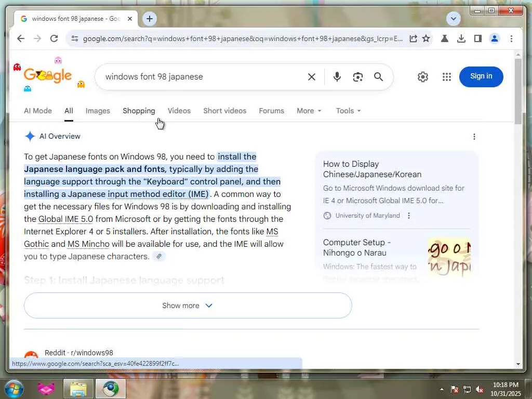Show hidden system tray icons
Viewport: 532px width, 399px height.
pyautogui.click(x=442, y=389)
